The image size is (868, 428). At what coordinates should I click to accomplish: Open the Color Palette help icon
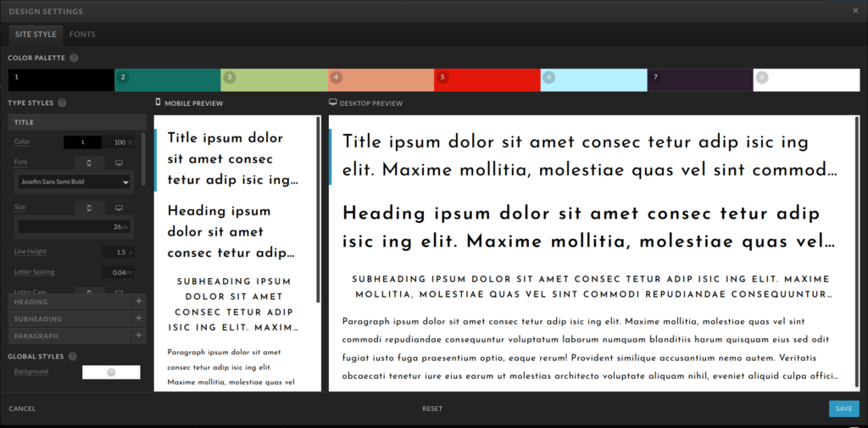(74, 58)
